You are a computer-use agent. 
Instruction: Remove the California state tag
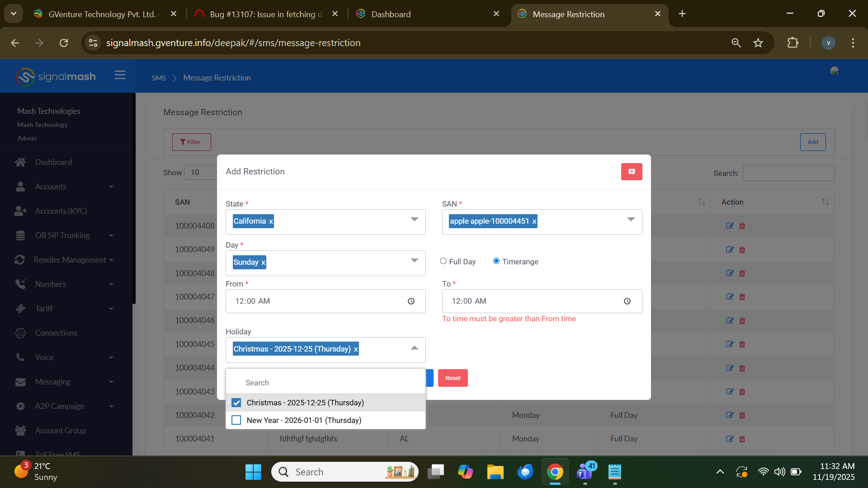[271, 221]
